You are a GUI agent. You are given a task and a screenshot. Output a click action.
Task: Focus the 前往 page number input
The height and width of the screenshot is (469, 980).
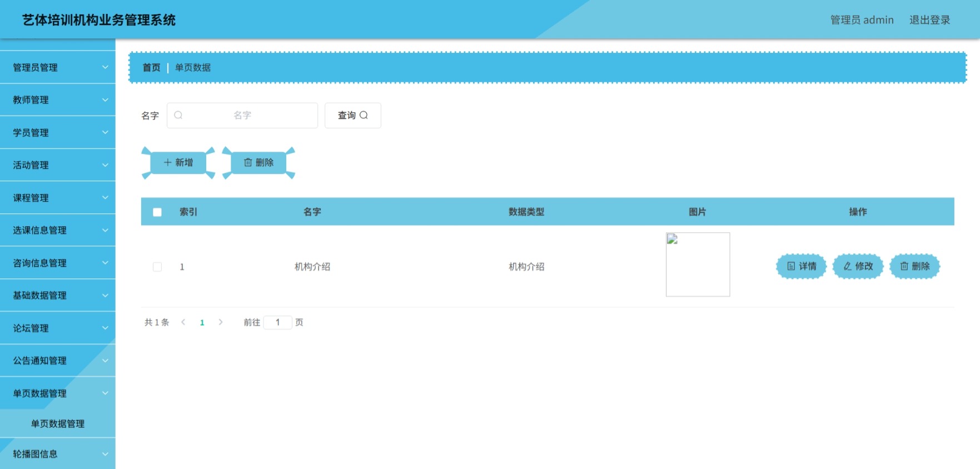(277, 322)
